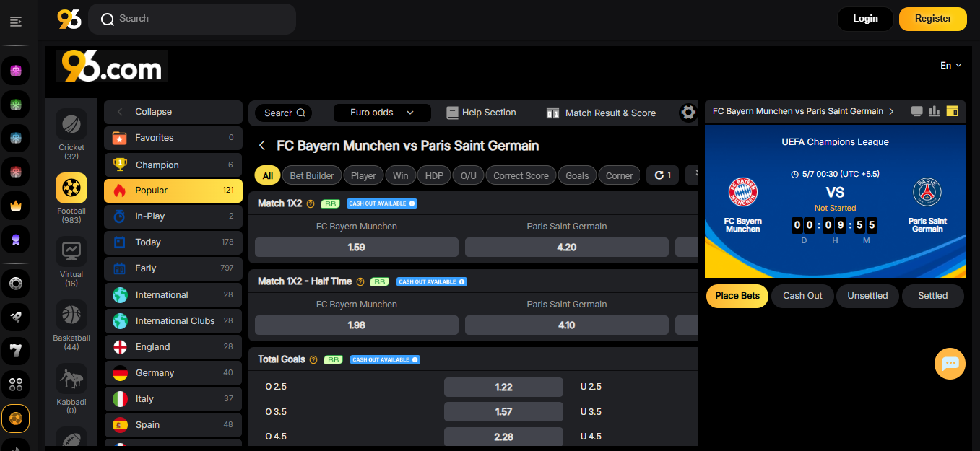This screenshot has width=980, height=451.
Task: Click the Login button
Action: [x=865, y=19]
